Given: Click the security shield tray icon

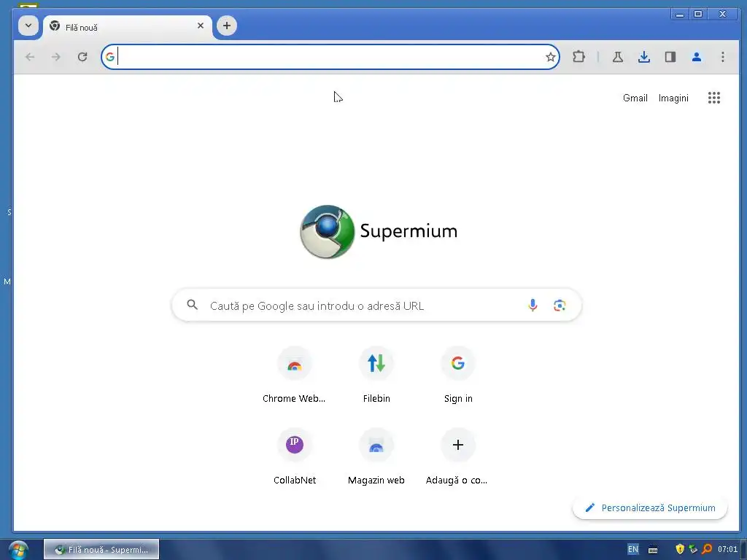Looking at the screenshot, I should click(680, 550).
